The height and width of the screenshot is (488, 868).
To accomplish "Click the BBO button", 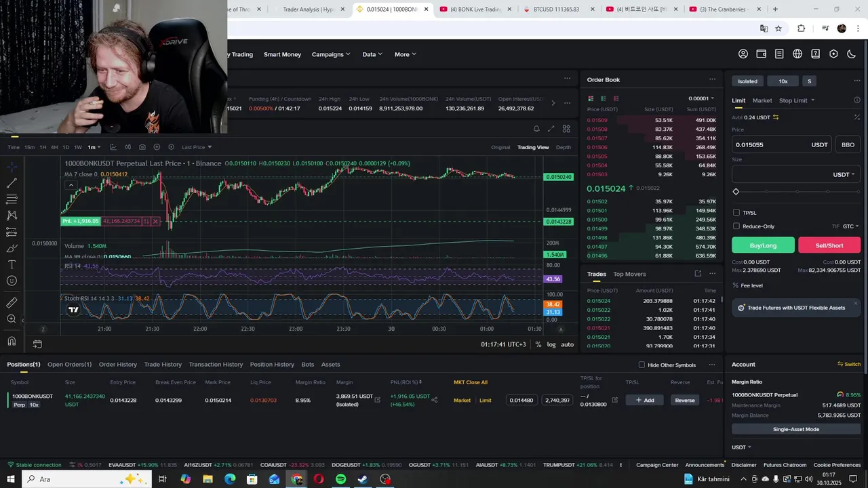I will [848, 144].
